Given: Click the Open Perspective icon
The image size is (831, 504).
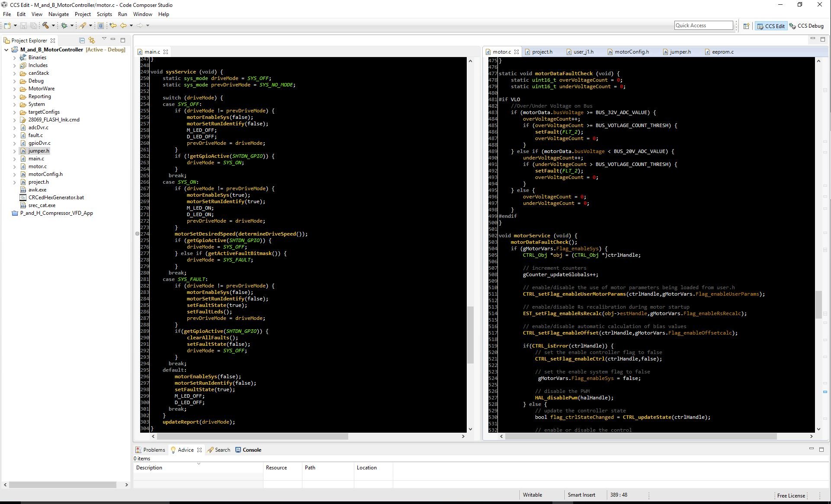Looking at the screenshot, I should click(x=746, y=26).
